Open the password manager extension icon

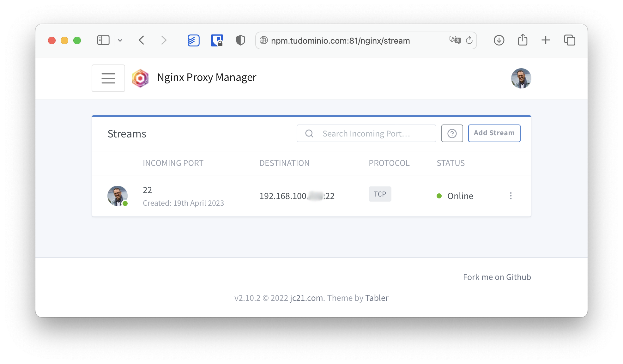(x=217, y=40)
